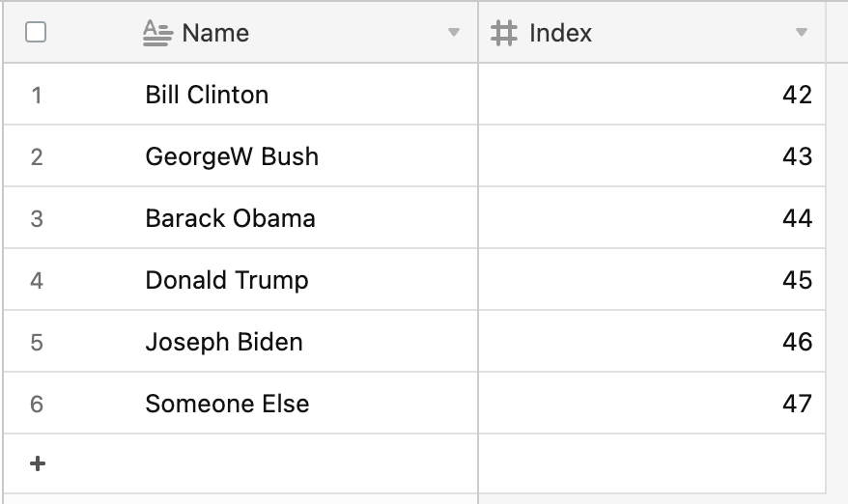Click the Bill Clinton name cell
Image resolution: width=848 pixels, height=504 pixels.
(x=207, y=95)
